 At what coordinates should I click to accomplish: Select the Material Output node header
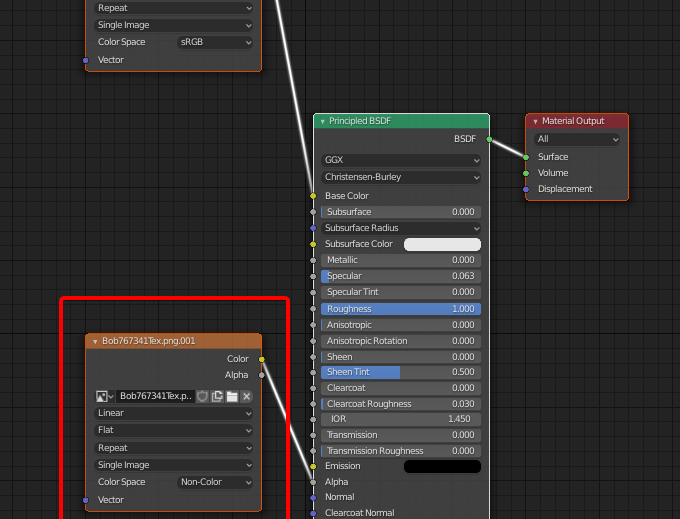[x=577, y=121]
